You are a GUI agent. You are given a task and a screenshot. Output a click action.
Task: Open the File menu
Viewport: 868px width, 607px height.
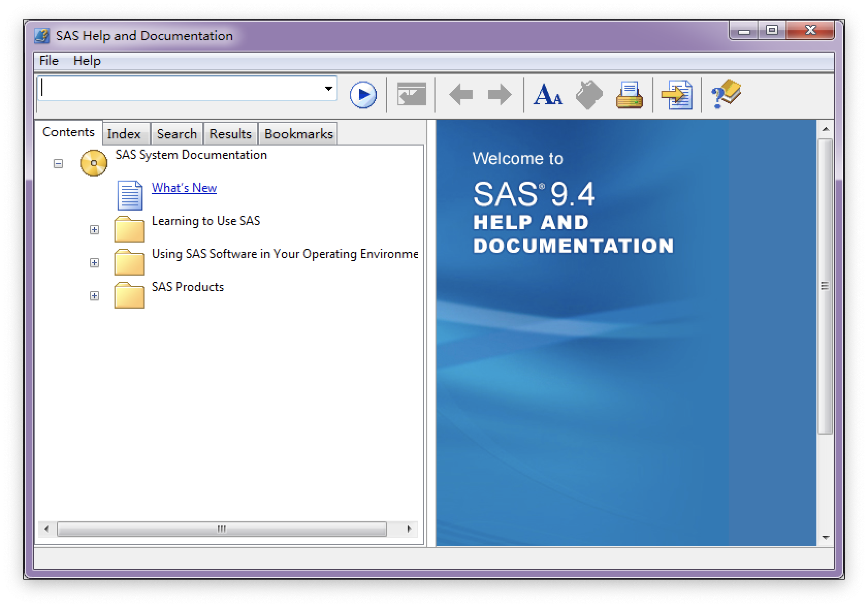[x=49, y=61]
